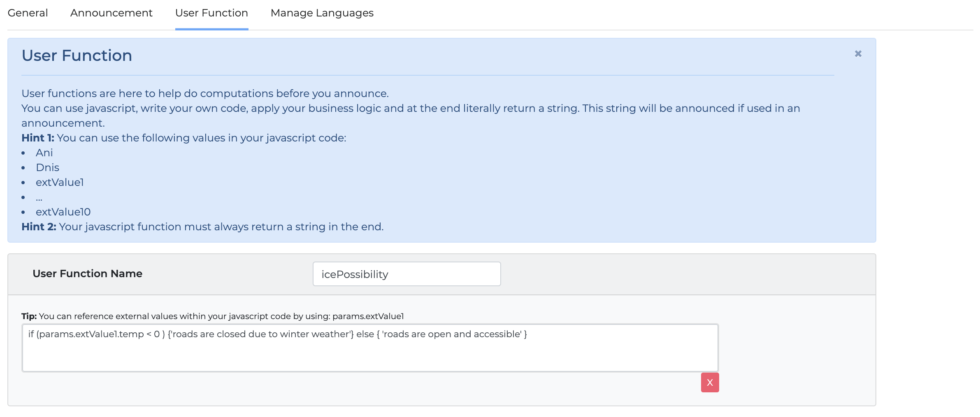Go to the Manage Languages tab
This screenshot has height=417, width=980.
pyautogui.click(x=322, y=13)
